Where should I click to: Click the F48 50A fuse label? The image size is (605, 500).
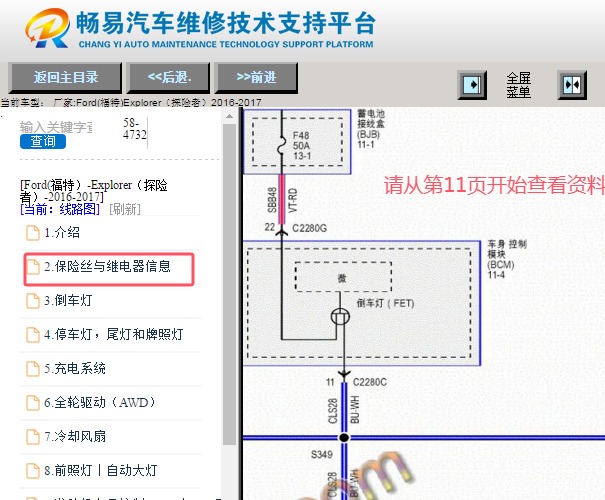pyautogui.click(x=301, y=146)
